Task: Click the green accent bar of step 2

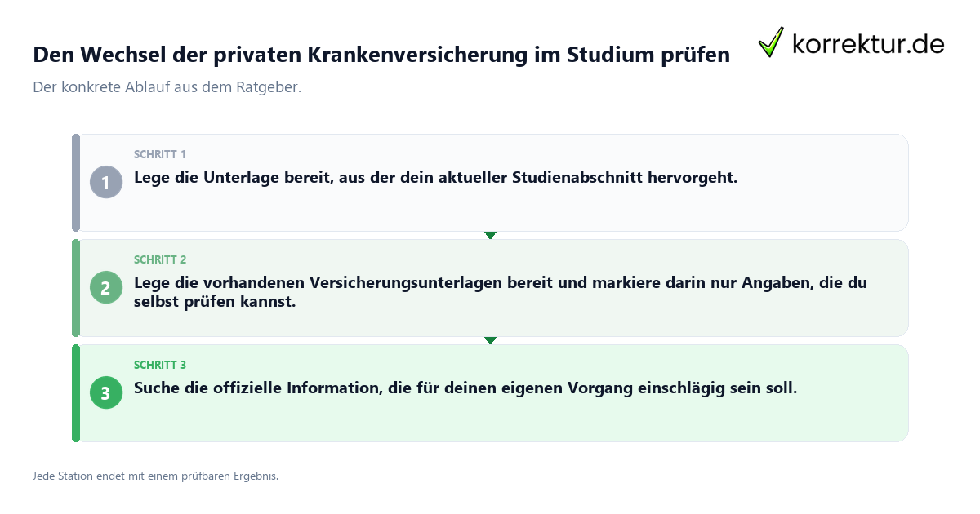Action: click(76, 288)
